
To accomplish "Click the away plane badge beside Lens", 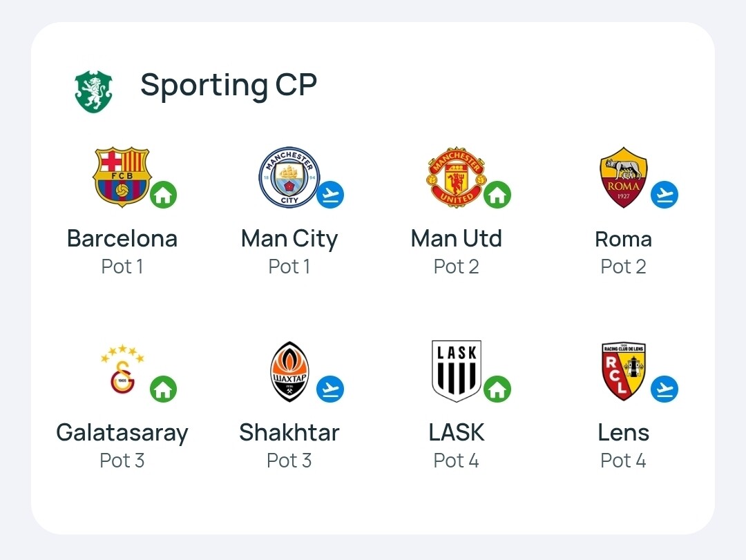I will click(x=664, y=389).
